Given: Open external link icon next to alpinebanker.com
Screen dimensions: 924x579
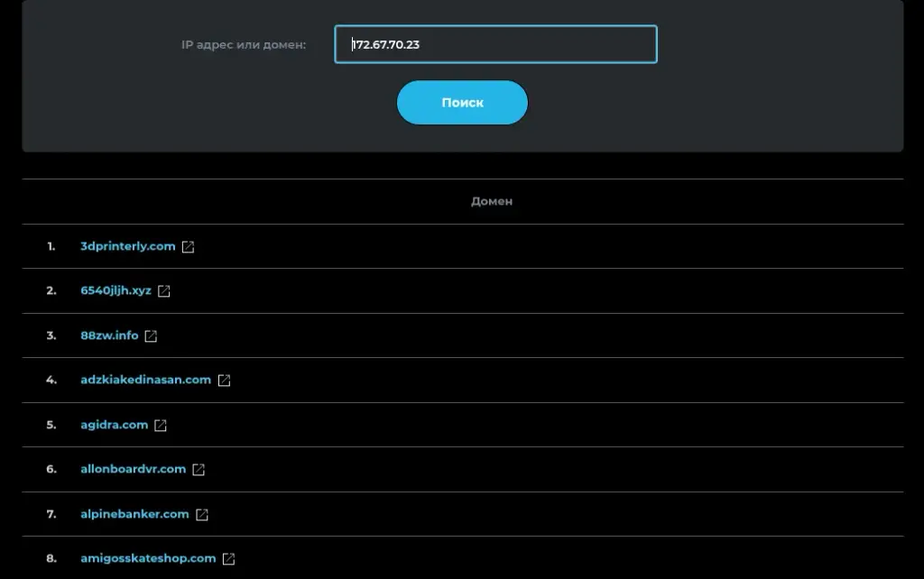Looking at the screenshot, I should [x=202, y=514].
